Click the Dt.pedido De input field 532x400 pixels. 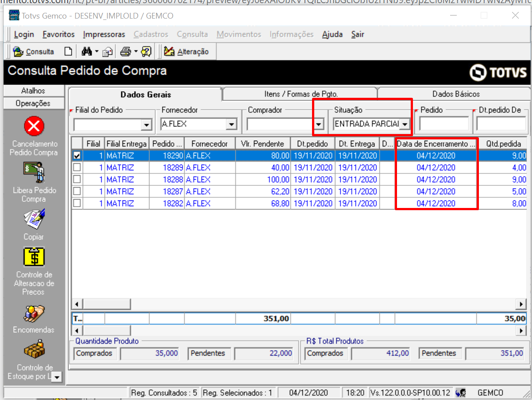tap(501, 125)
